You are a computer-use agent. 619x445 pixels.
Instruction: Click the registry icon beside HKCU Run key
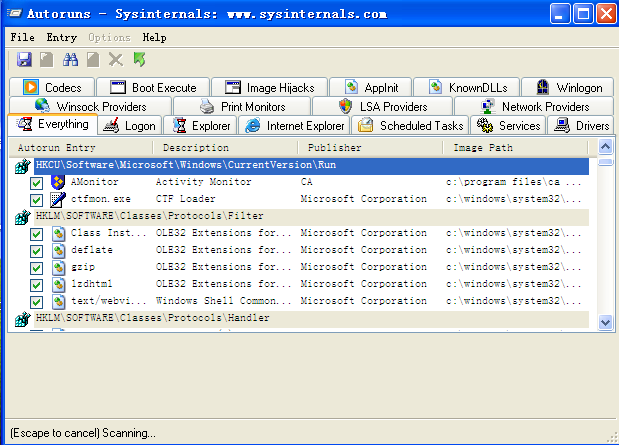coord(23,166)
